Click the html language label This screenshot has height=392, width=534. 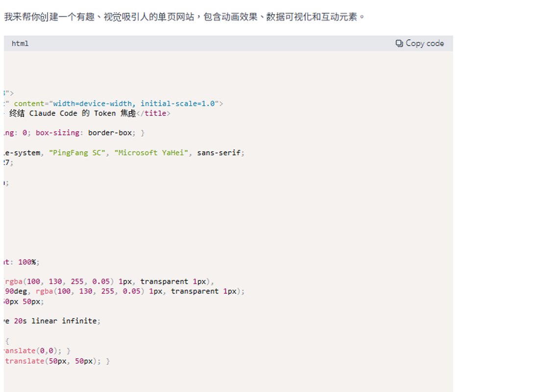click(20, 44)
